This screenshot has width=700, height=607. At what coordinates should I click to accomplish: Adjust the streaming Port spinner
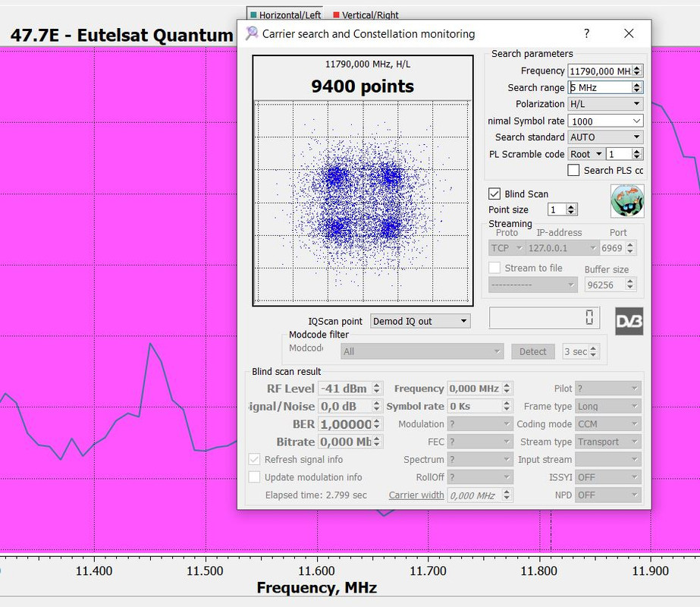click(630, 248)
